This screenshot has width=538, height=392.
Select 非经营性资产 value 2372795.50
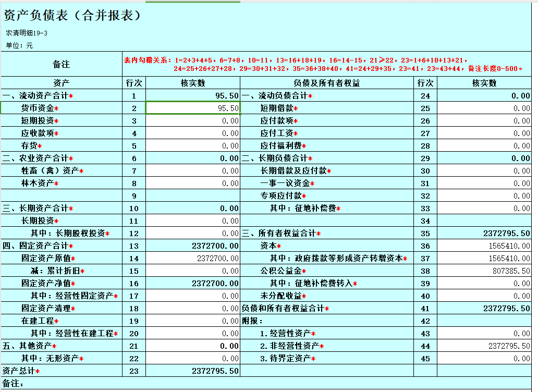484,346
